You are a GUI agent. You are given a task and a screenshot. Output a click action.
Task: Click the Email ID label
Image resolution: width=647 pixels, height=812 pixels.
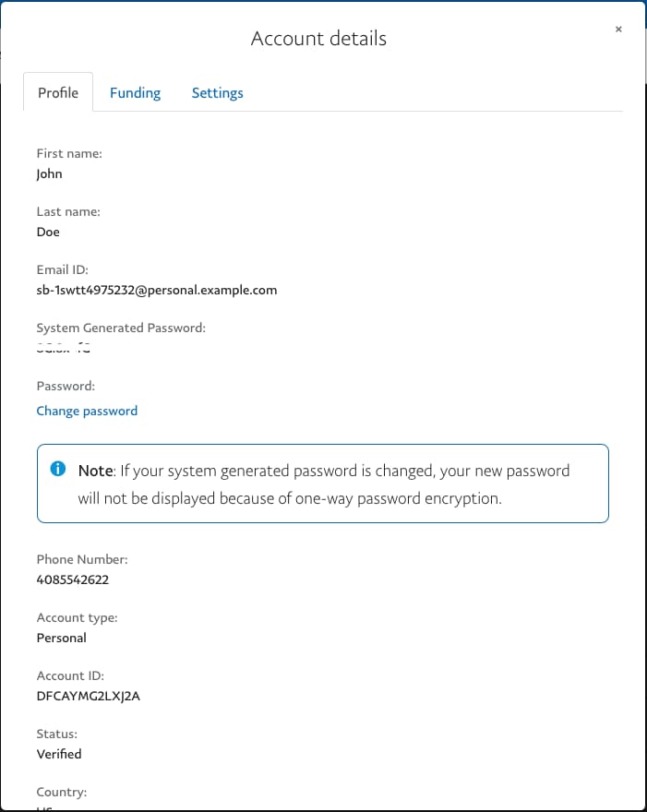[x=62, y=269]
